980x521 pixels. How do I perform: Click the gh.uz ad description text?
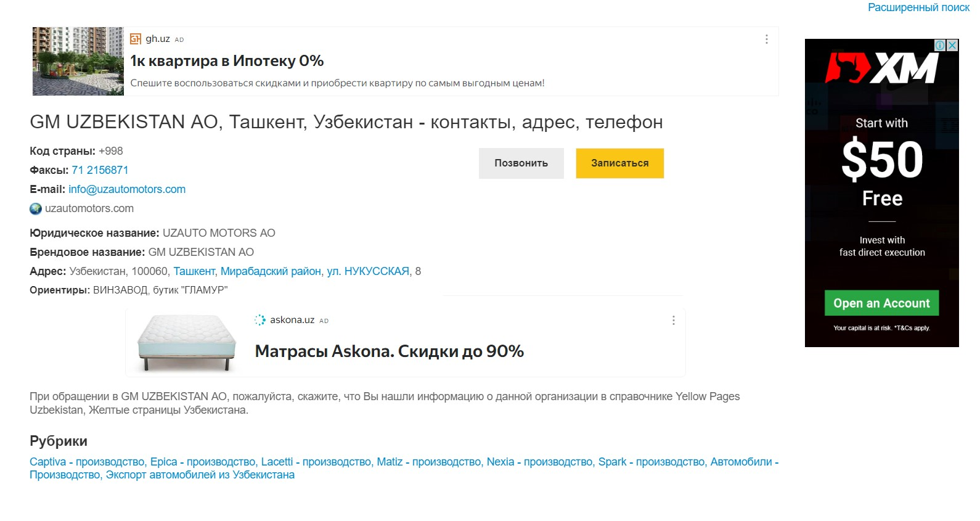click(338, 83)
